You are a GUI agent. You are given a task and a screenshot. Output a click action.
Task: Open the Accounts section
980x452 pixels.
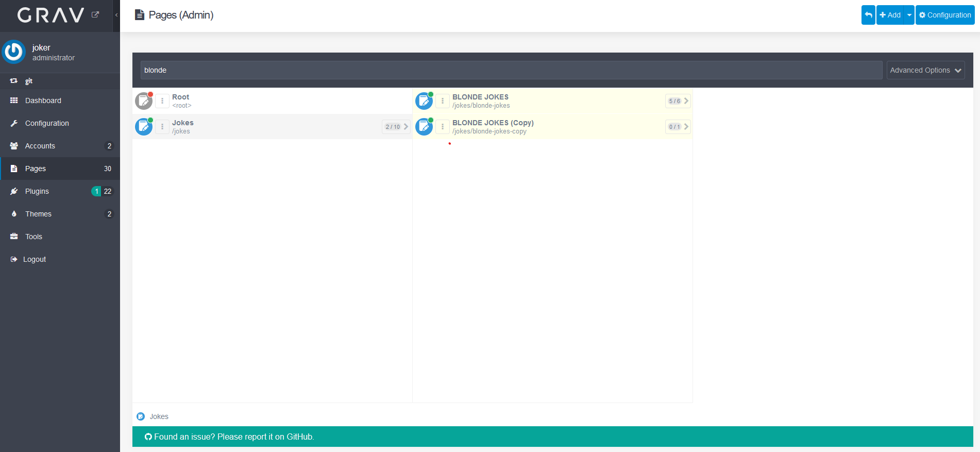(60, 146)
